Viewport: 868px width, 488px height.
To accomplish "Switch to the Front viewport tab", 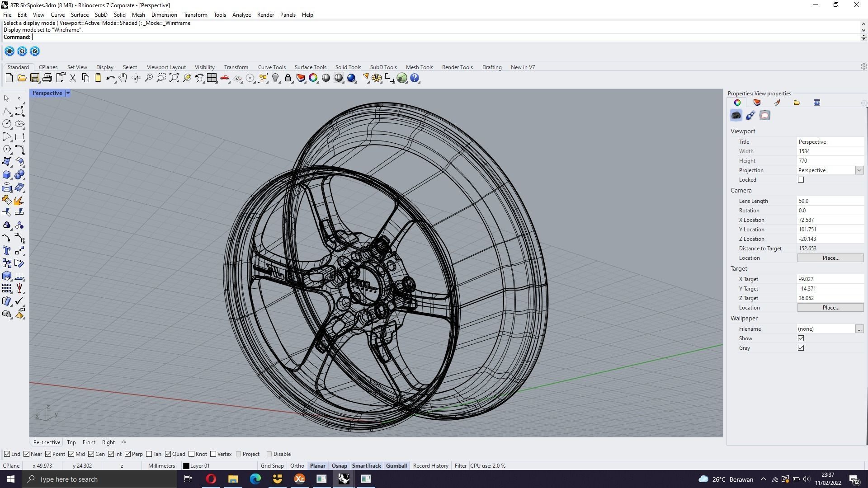I will pos(89,442).
